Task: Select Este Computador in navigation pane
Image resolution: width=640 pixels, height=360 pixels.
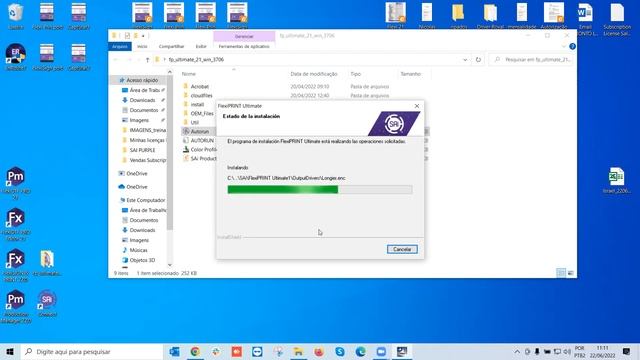Action: coord(145,200)
